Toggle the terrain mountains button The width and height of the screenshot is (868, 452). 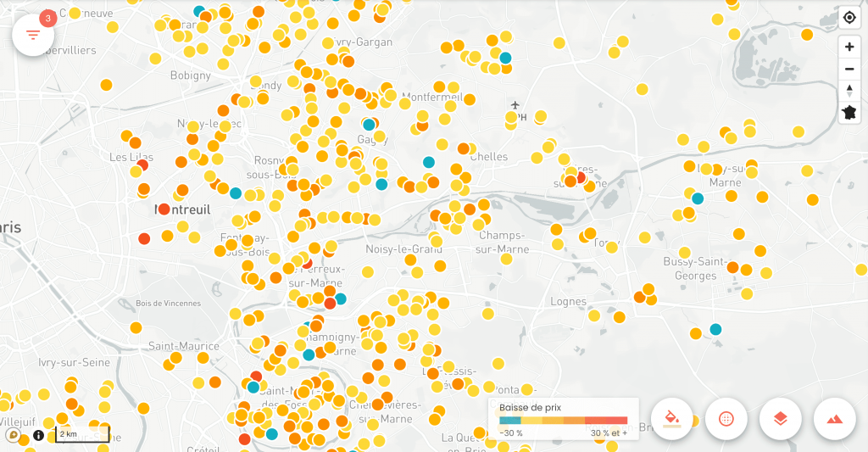[x=834, y=418]
